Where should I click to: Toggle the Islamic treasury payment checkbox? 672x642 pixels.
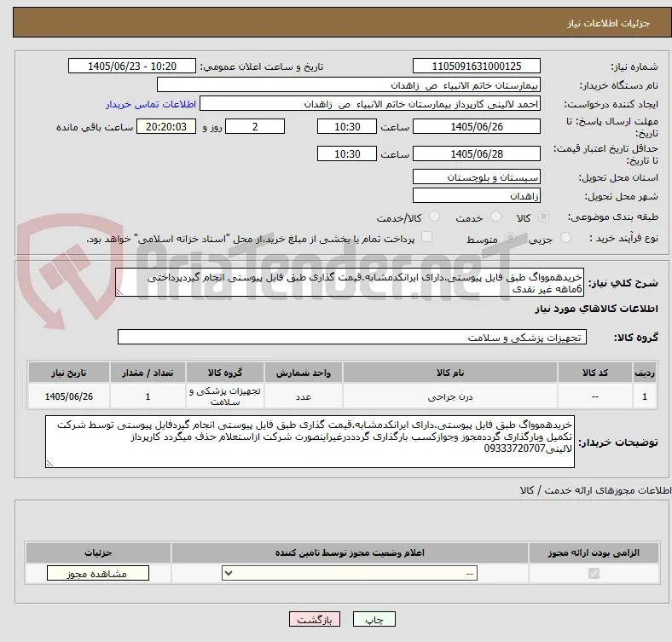point(426,237)
